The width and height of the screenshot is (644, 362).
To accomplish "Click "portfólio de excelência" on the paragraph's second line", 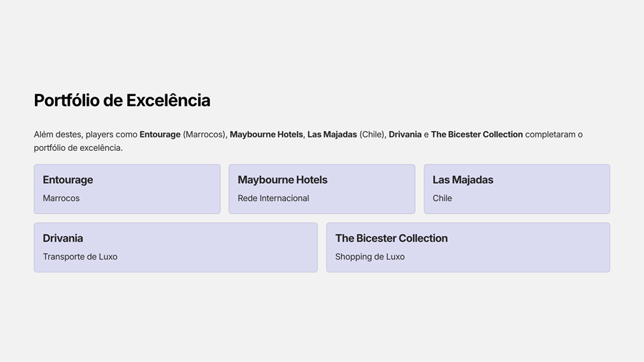I will pyautogui.click(x=77, y=148).
